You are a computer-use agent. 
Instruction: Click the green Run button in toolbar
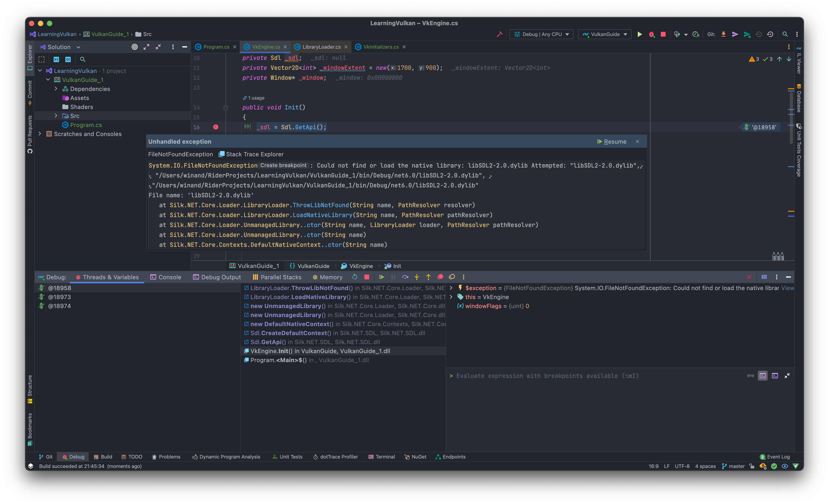tap(640, 34)
